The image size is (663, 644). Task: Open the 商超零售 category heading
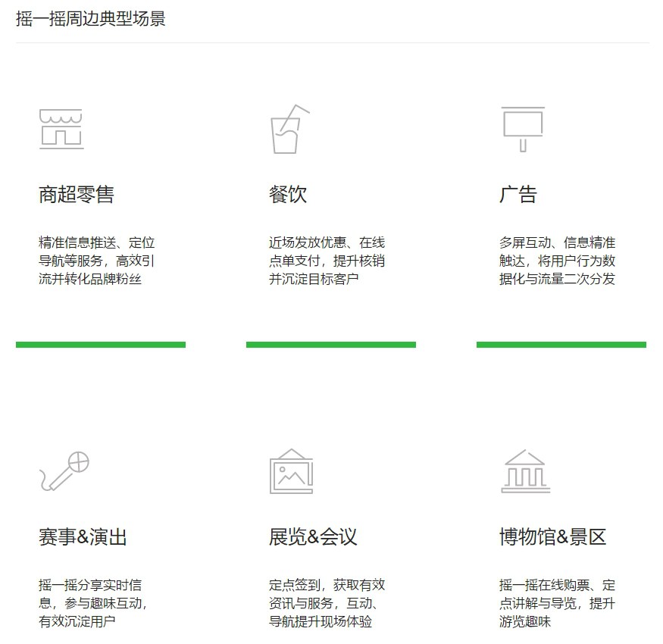coord(78,193)
